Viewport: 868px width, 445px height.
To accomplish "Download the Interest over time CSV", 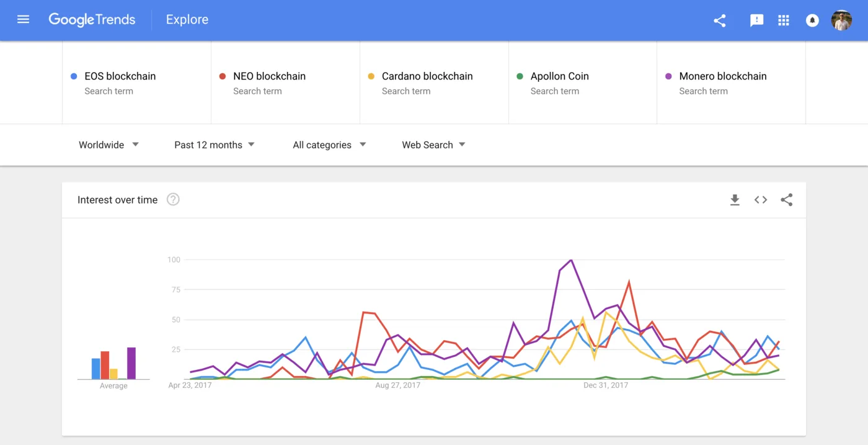I will [735, 200].
